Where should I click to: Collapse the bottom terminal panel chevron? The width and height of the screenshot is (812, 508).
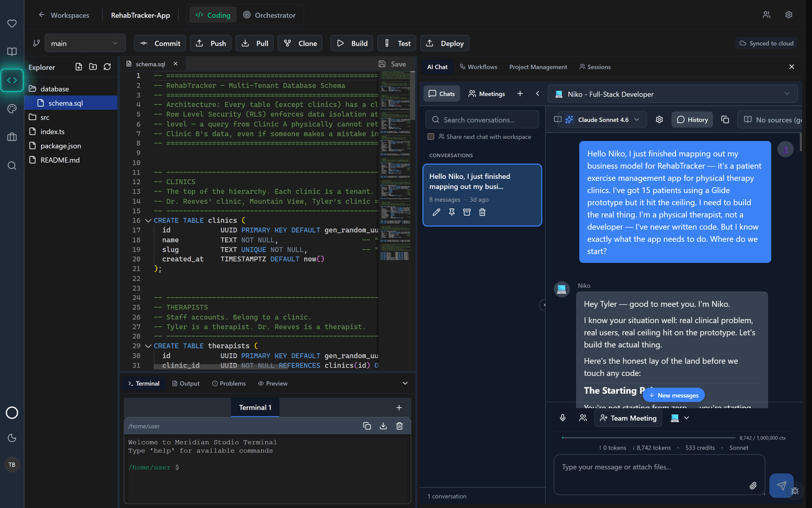pos(405,383)
